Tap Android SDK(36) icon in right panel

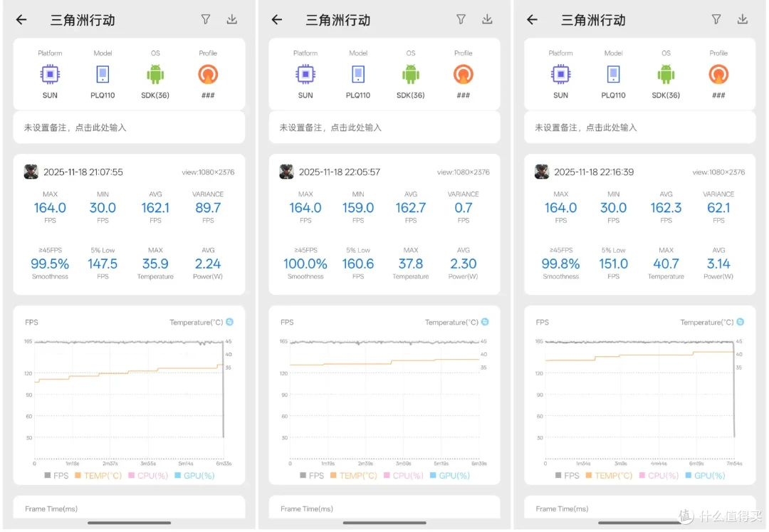(666, 75)
